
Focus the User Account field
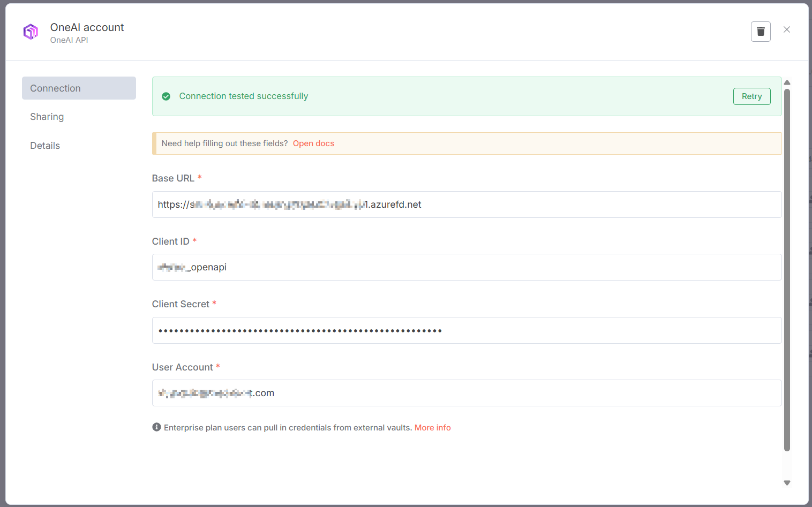click(x=467, y=393)
